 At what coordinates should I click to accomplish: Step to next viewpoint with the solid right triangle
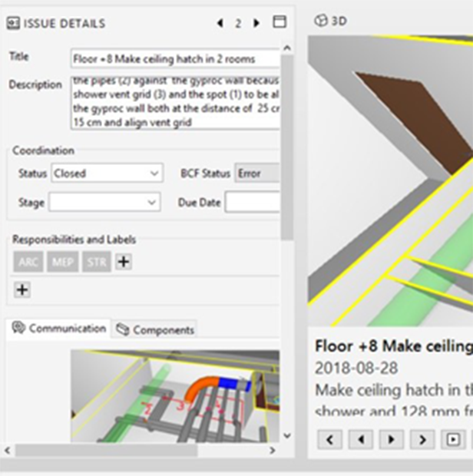[391, 439]
